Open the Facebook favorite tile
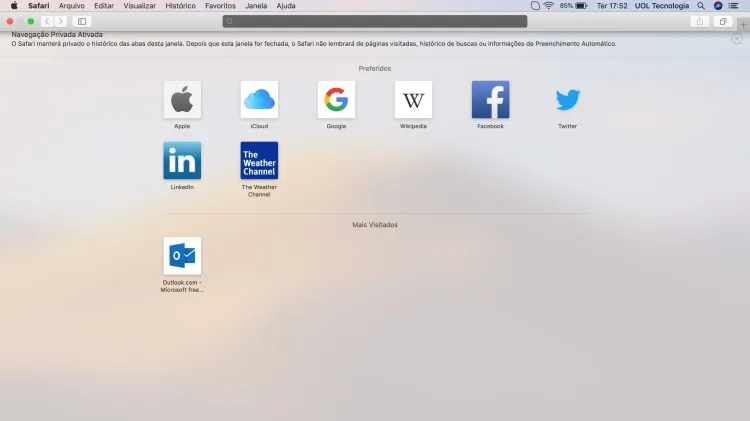 [x=490, y=100]
